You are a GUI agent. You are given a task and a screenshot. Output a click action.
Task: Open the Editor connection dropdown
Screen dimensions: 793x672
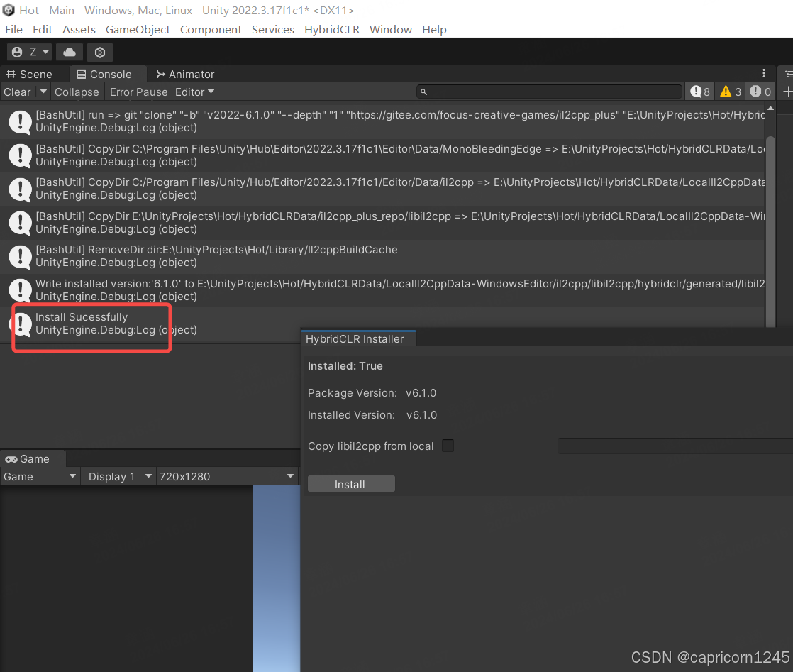(x=195, y=92)
